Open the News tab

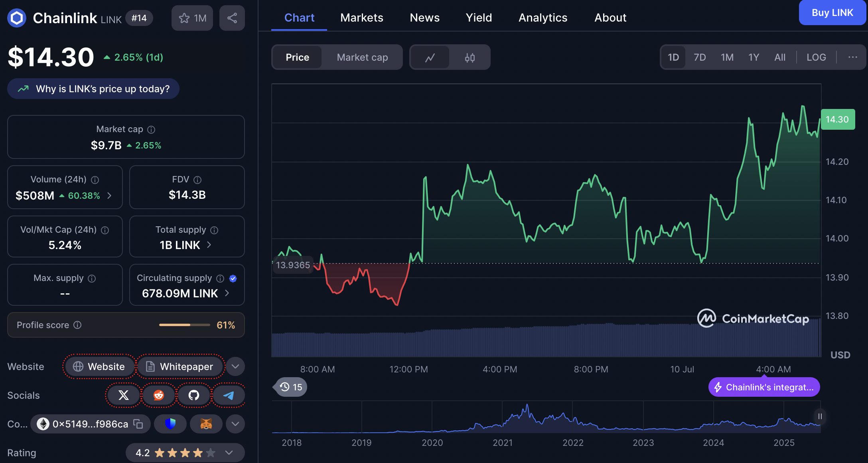click(x=424, y=18)
